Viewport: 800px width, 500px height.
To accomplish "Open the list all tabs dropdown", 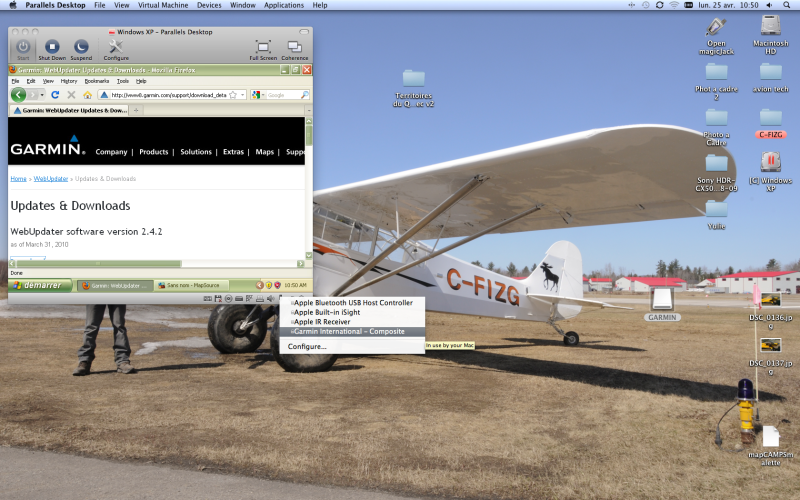I will point(308,110).
